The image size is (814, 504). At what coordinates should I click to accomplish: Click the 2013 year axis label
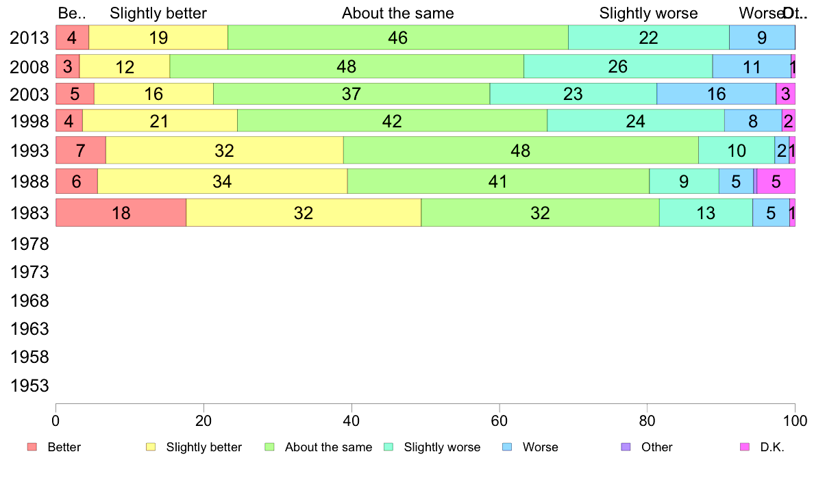pos(29,38)
